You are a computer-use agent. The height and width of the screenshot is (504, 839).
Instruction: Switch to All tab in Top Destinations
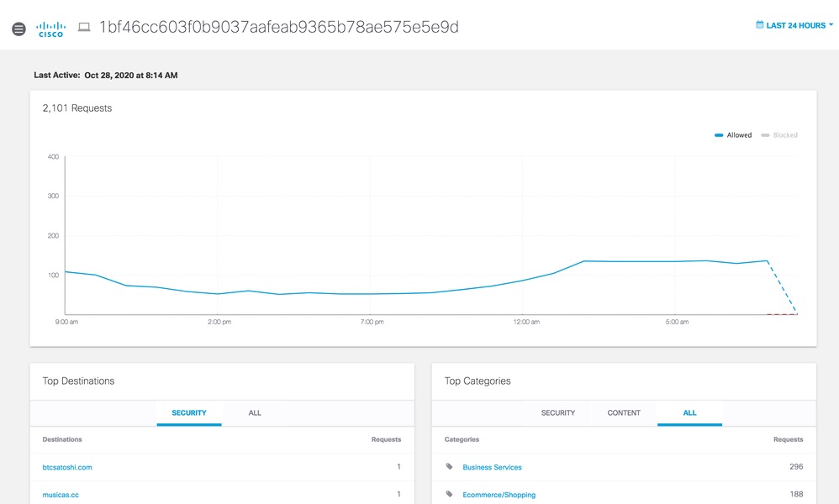click(x=255, y=413)
